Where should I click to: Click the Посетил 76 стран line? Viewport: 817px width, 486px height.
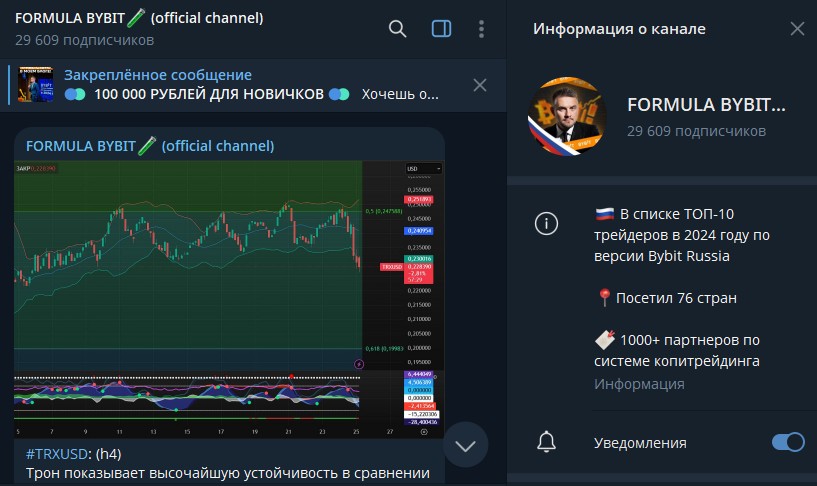667,298
